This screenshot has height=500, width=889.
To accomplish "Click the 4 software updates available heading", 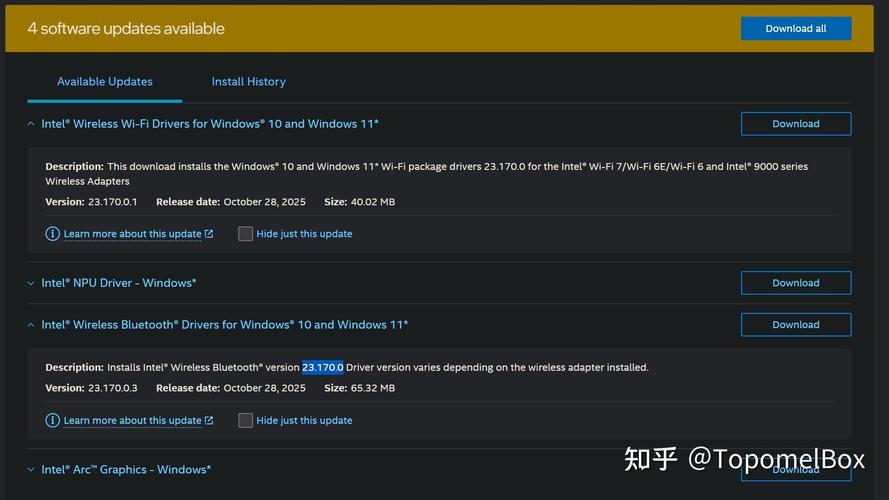I will pos(126,28).
